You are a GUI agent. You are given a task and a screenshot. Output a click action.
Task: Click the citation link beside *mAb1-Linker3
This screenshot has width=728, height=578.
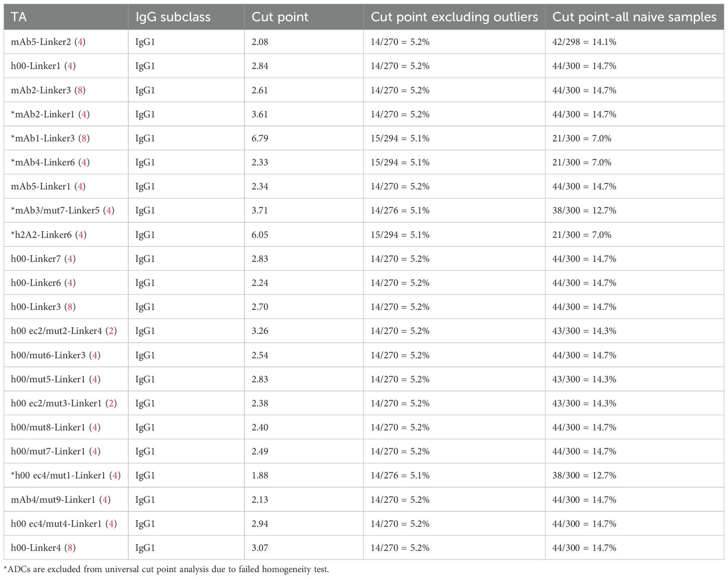(x=84, y=138)
